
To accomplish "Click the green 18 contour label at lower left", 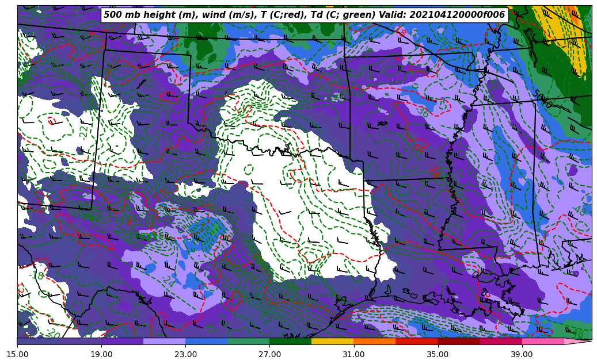I will coord(38,275).
